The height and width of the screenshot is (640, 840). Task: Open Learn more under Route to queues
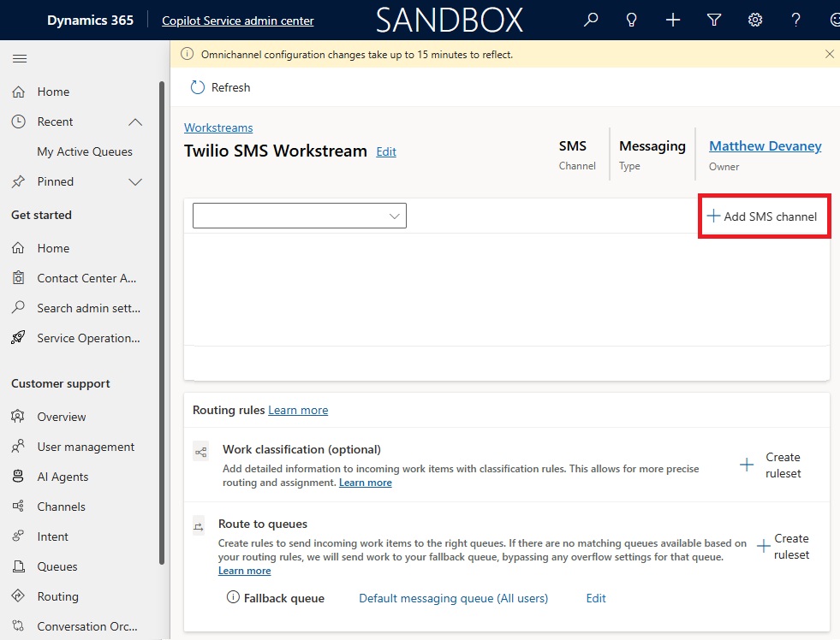244,571
